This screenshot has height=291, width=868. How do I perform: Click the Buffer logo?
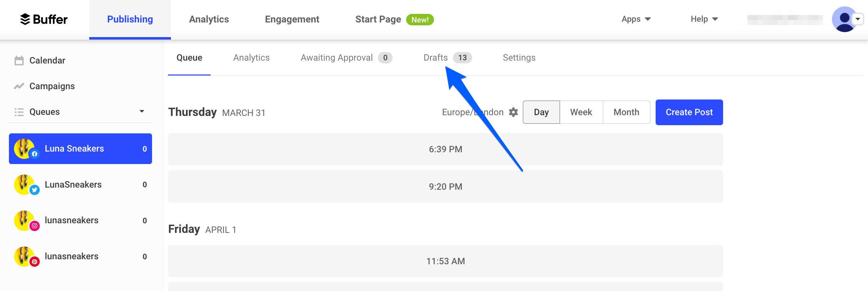(44, 19)
